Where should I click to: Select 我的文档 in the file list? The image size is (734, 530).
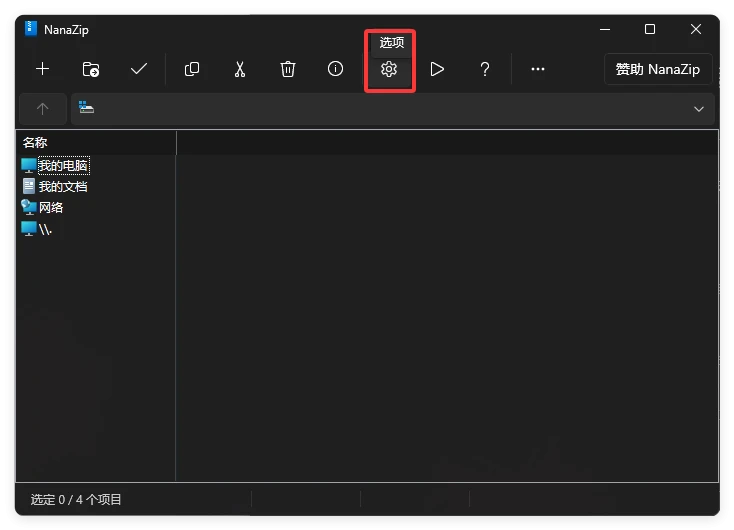[x=62, y=186]
